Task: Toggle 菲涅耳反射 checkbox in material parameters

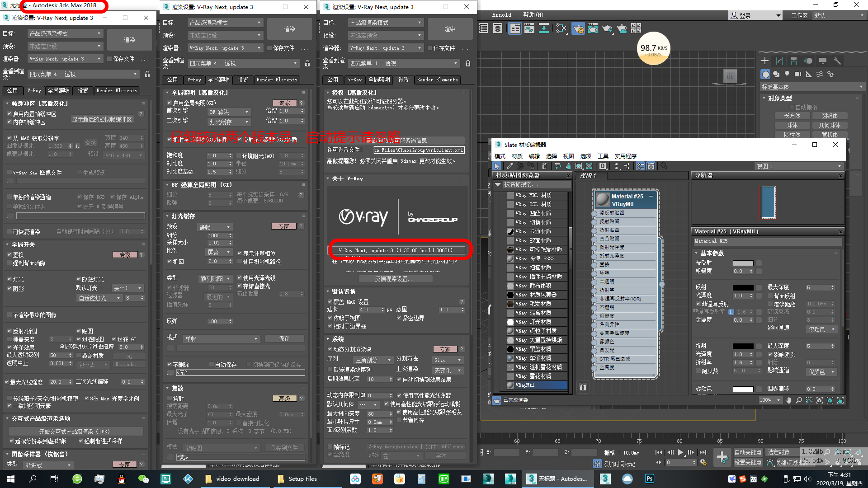Action: click(698, 304)
